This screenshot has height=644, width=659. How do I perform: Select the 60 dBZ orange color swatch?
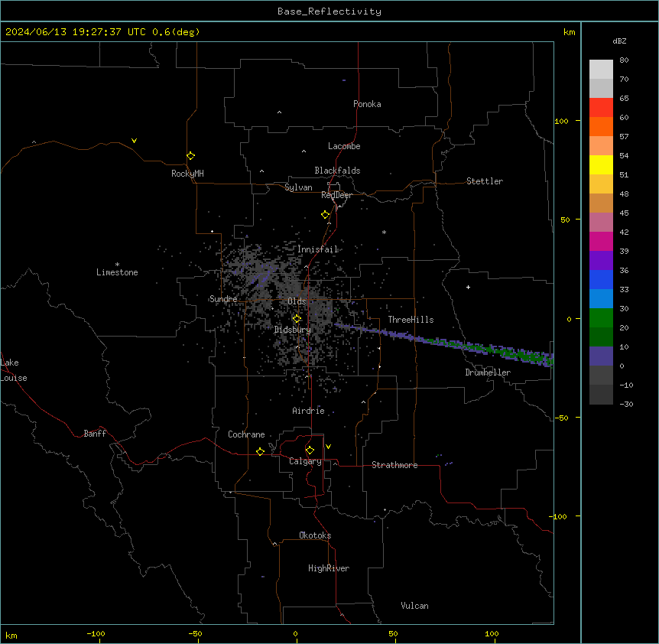point(601,126)
